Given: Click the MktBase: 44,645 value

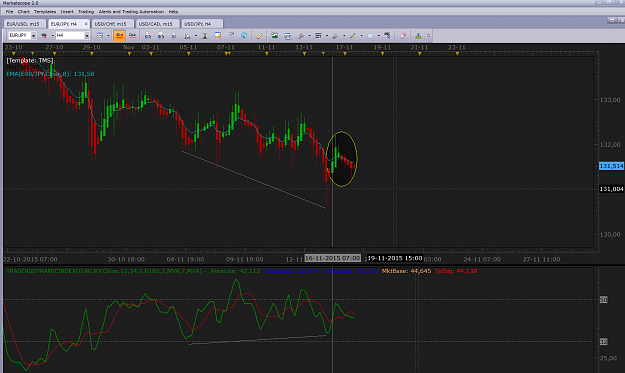Looking at the screenshot, I should coord(407,271).
